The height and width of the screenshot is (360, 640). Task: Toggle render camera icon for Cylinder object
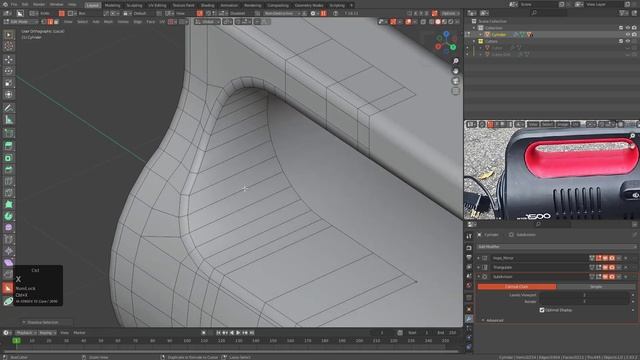[x=634, y=35]
